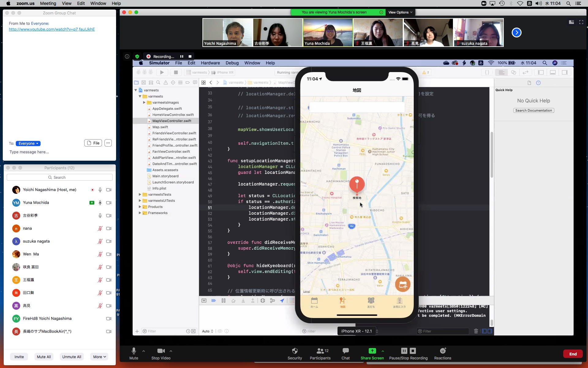Pause recording next to Recording indicator
588x368 pixels.
coord(182,56)
